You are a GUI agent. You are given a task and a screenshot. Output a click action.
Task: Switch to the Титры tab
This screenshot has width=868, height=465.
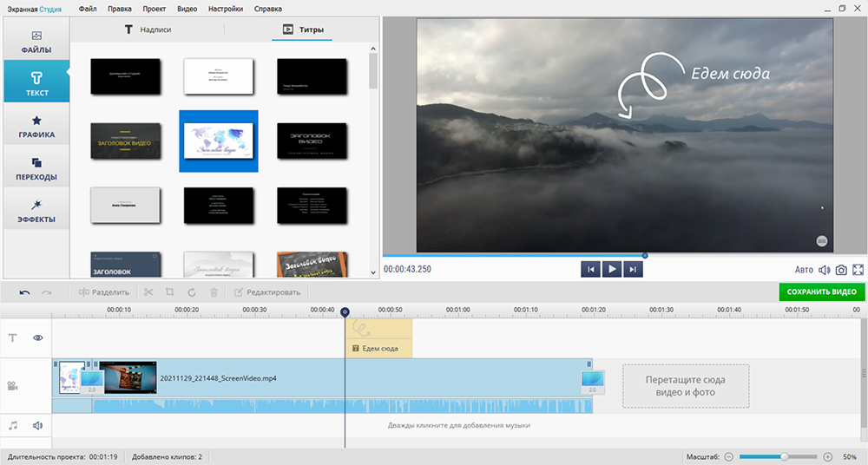pyautogui.click(x=303, y=29)
